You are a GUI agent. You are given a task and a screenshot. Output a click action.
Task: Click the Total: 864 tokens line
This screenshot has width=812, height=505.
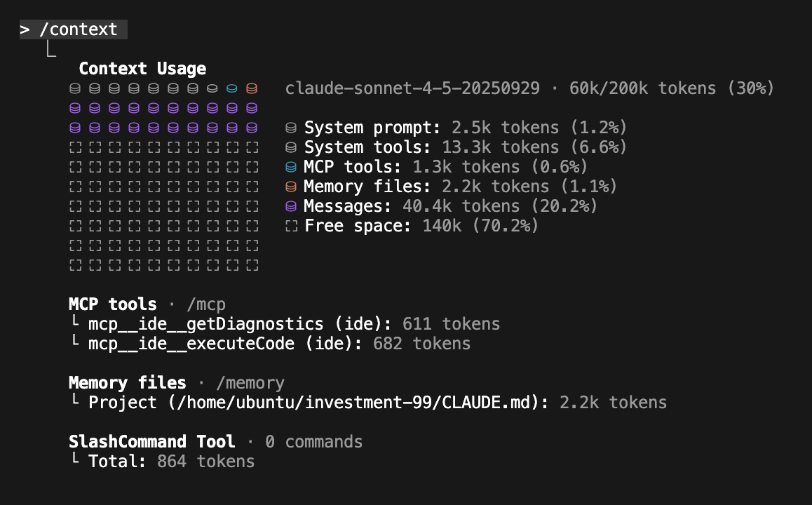(x=171, y=462)
